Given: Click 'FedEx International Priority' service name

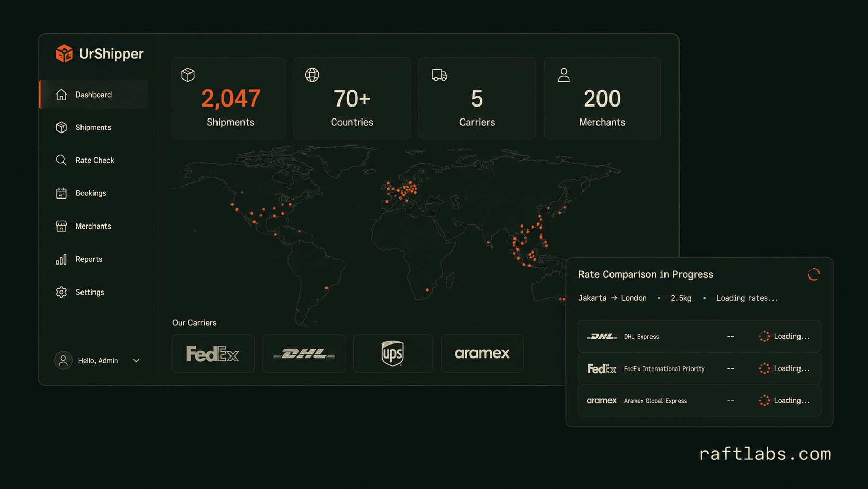Looking at the screenshot, I should click(664, 368).
